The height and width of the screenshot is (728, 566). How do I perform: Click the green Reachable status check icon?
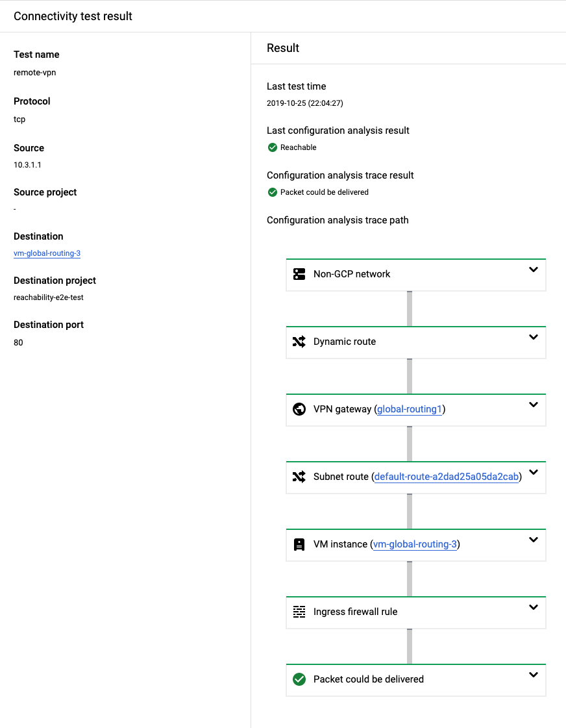point(273,147)
